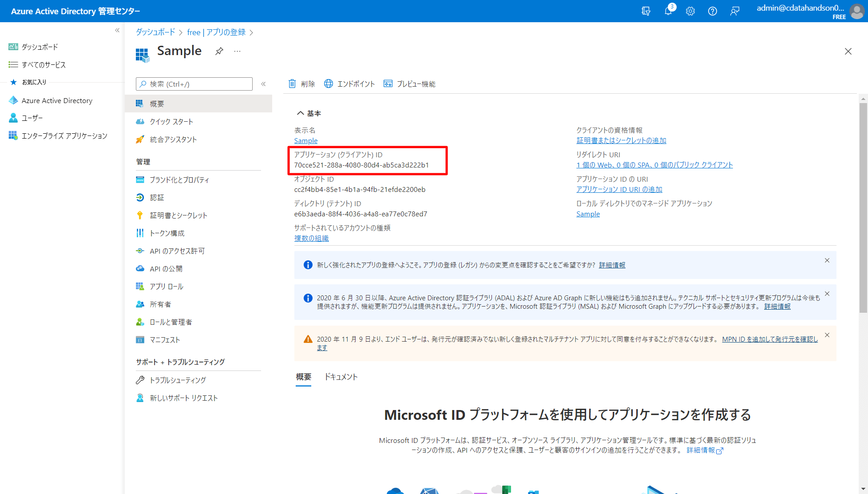Viewport: 868px width, 494px height.
Task: Open the notifications bell icon
Action: (x=668, y=11)
